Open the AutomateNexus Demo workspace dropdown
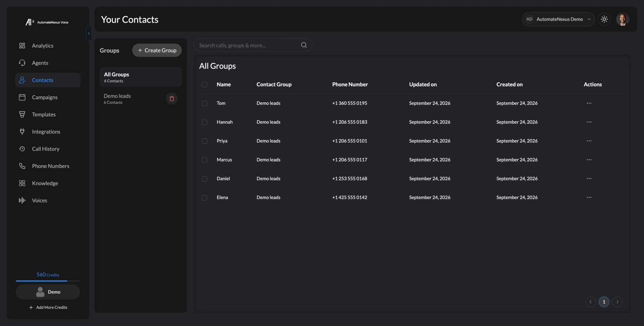Image resolution: width=644 pixels, height=326 pixels. (x=558, y=19)
